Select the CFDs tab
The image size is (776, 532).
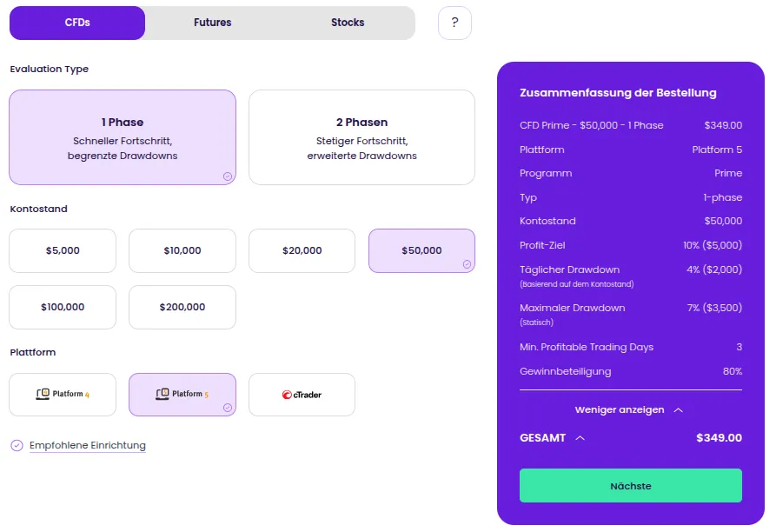click(77, 23)
